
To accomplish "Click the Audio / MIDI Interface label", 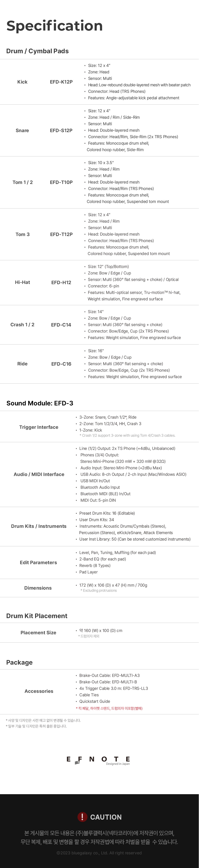I will point(39,474).
